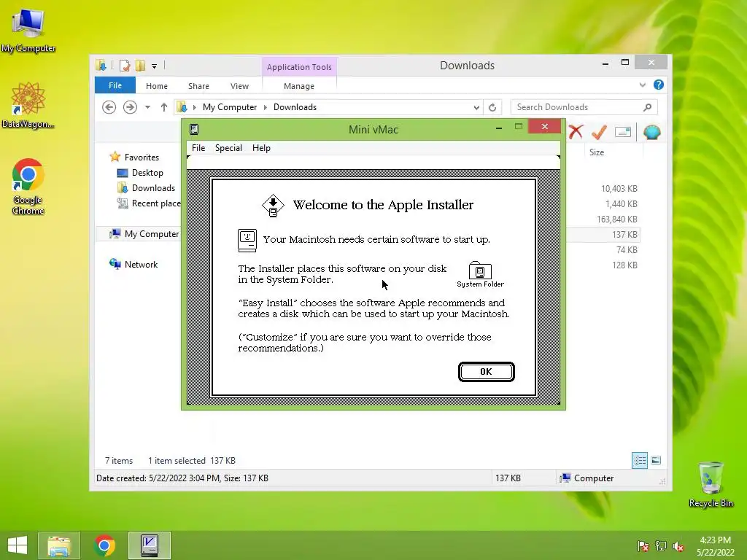Open the Mini vMac File menu
747x560 pixels.
[198, 148]
